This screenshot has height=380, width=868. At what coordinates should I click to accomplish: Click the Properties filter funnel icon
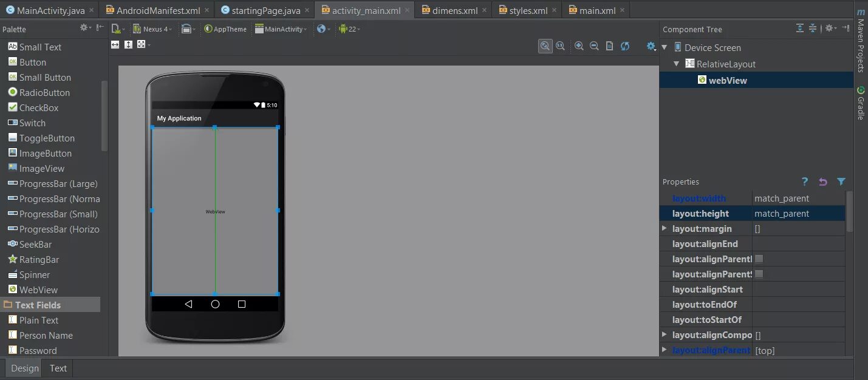point(841,182)
